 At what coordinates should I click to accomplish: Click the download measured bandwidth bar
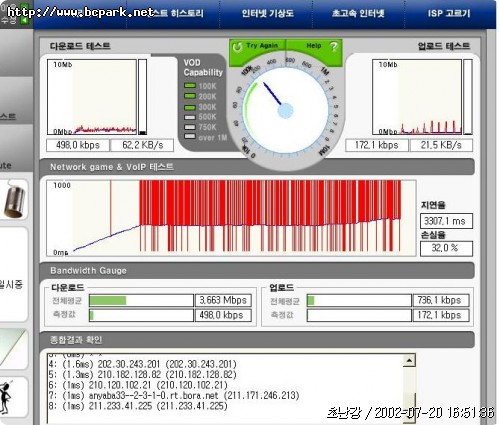(x=141, y=315)
